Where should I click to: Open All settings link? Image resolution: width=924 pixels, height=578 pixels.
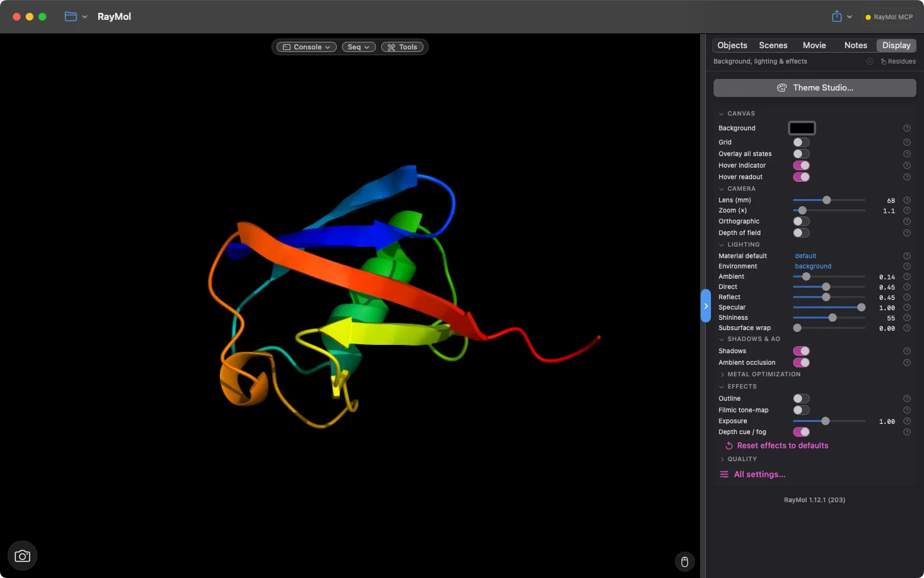coord(752,475)
